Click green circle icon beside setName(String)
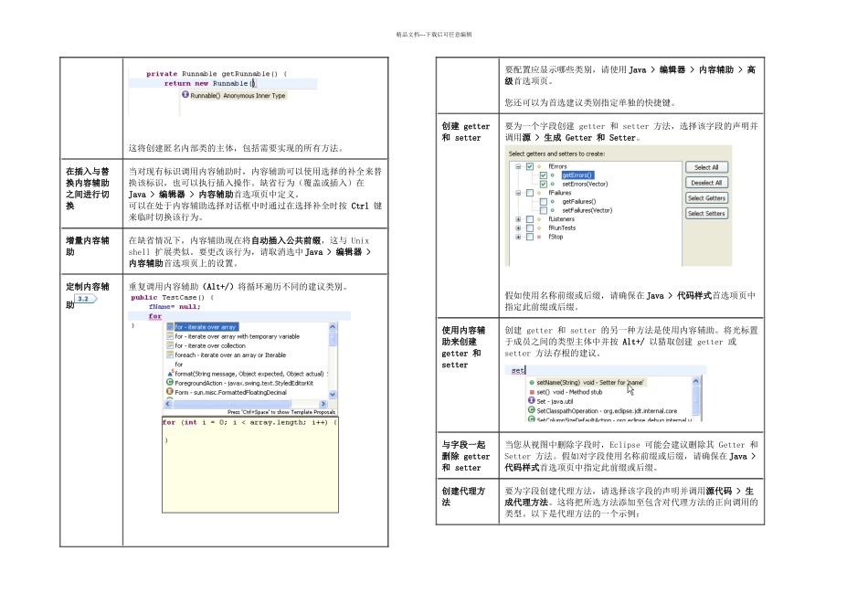Screen dimensions: 868x614 click(532, 383)
